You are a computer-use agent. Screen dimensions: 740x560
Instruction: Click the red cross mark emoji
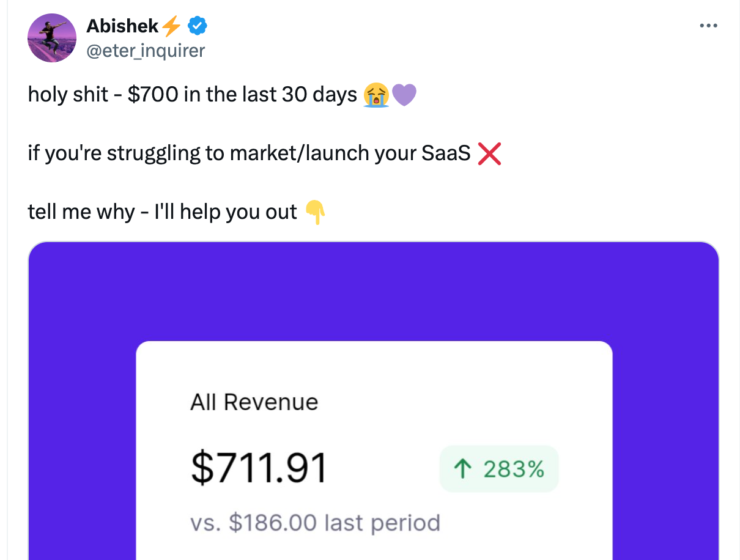click(489, 153)
